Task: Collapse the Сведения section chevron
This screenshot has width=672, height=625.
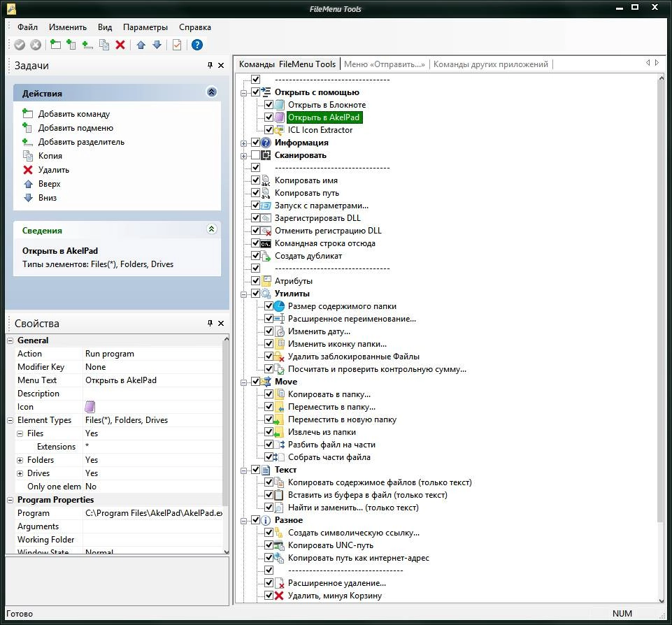Action: click(x=212, y=229)
